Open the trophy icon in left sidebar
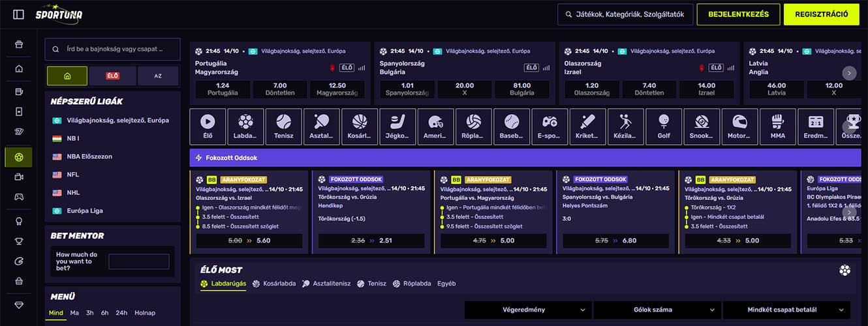 tap(18, 241)
